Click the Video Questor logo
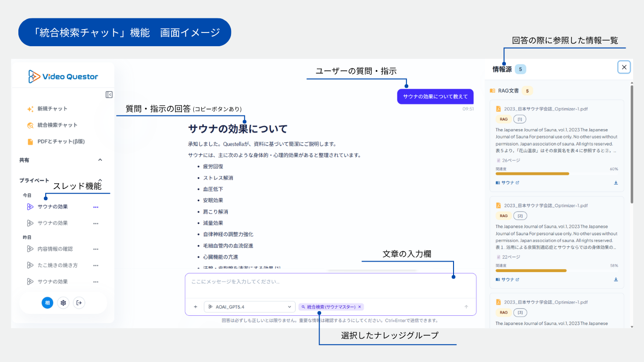The image size is (644, 362). [x=63, y=76]
